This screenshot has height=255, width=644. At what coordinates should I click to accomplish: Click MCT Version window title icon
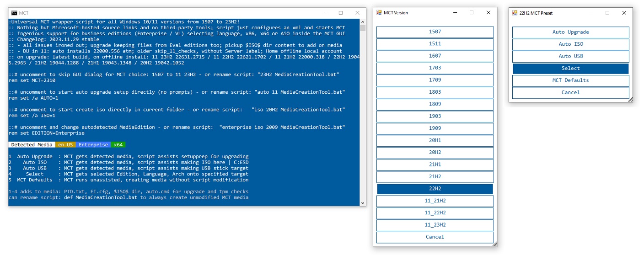coord(379,13)
